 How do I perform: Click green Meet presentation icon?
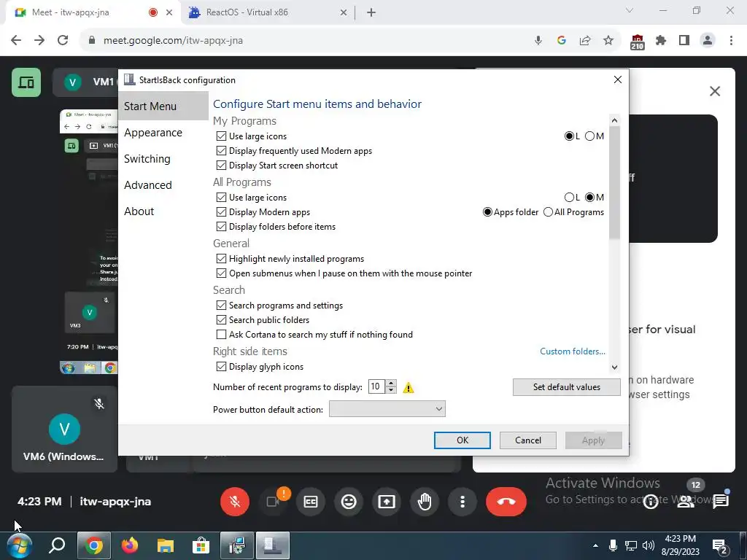tap(26, 83)
